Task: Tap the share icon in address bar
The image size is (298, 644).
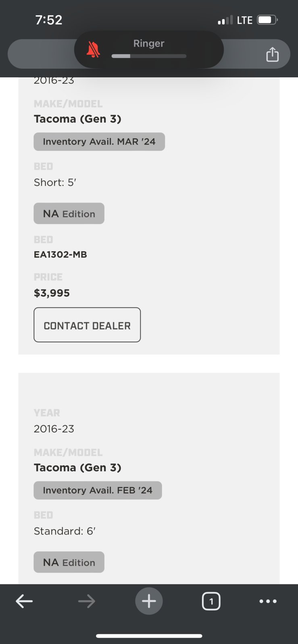Action: [272, 54]
